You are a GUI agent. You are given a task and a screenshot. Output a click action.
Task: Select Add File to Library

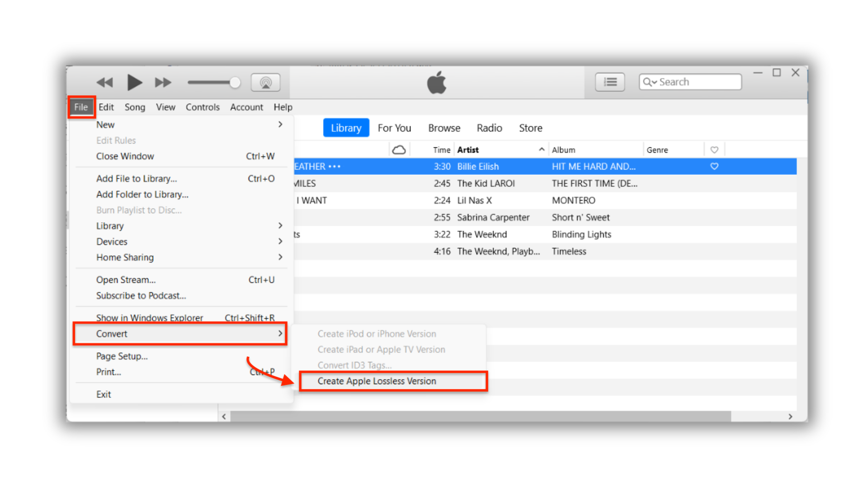(181, 178)
